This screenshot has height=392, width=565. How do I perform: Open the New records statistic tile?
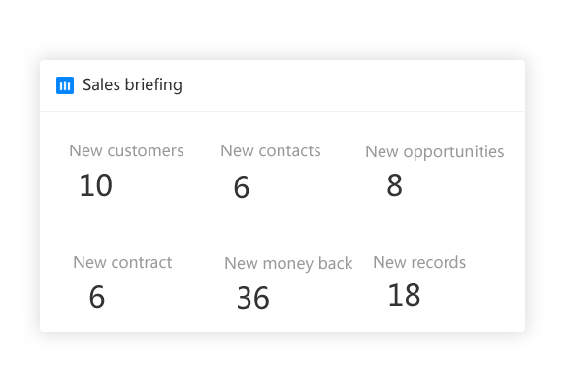pos(419,281)
